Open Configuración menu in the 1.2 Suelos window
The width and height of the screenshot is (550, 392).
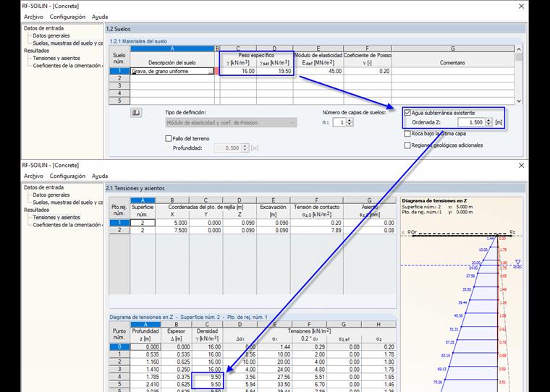pyautogui.click(x=67, y=17)
